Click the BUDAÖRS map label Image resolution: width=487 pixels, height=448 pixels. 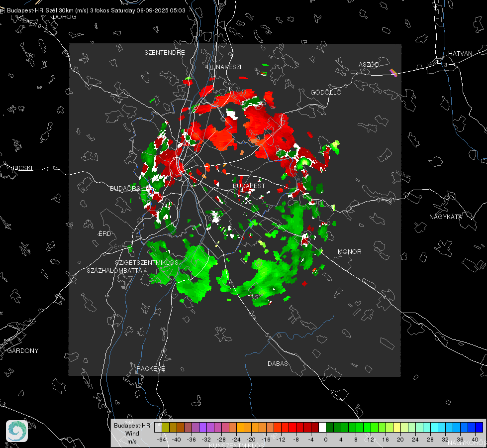(x=125, y=188)
